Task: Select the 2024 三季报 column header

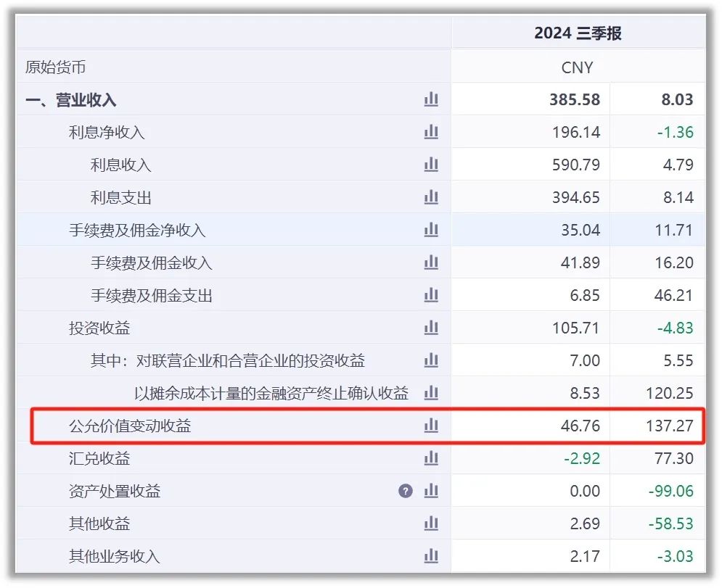Action: coord(578,33)
